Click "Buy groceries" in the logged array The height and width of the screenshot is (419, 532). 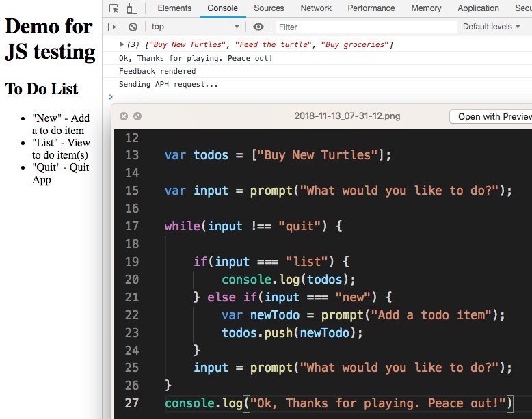click(355, 44)
